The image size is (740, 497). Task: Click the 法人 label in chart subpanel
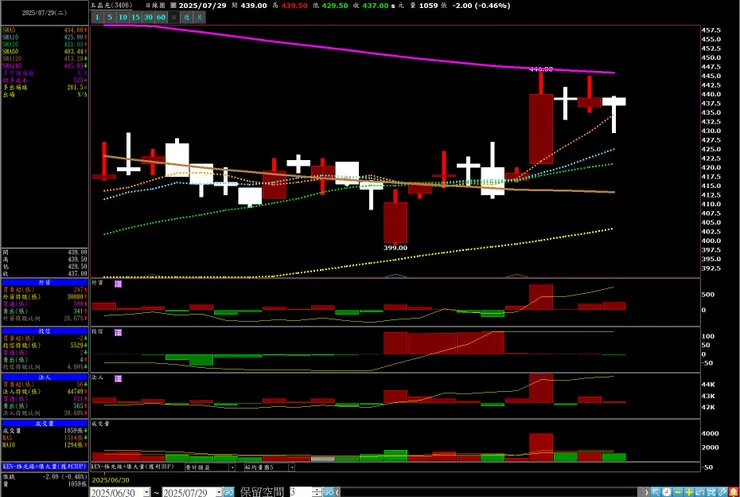click(97, 378)
